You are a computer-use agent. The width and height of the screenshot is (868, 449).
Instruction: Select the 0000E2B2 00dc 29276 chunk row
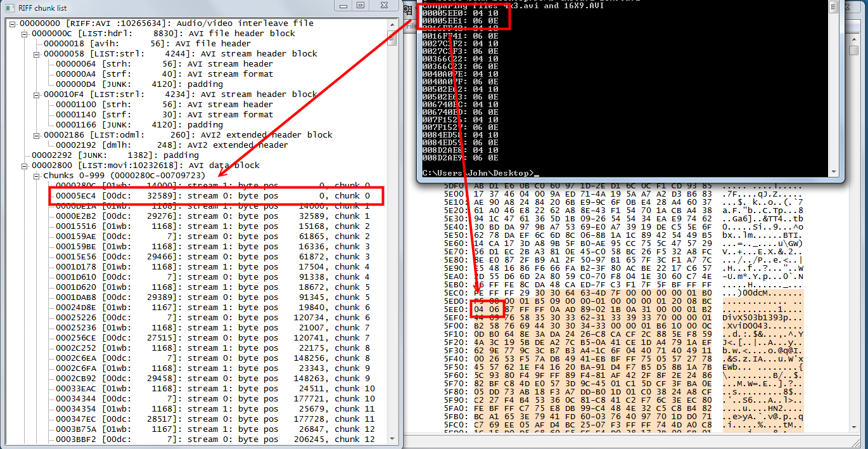pyautogui.click(x=213, y=216)
